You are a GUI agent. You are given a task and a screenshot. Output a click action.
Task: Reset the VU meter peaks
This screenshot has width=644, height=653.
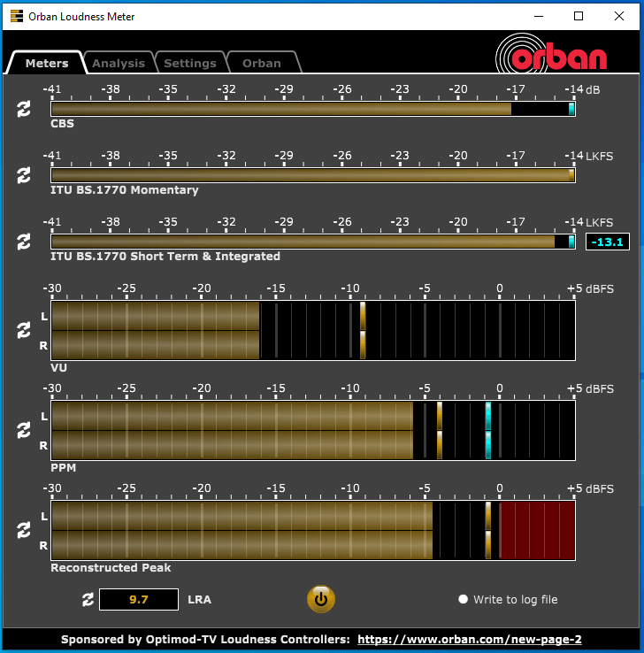click(x=24, y=330)
